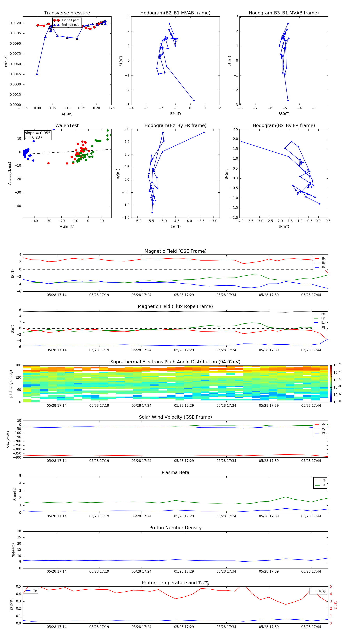
Task: Click the 'Hodogram(B3_B1 MVAB frame)' title
Action: (x=284, y=13)
